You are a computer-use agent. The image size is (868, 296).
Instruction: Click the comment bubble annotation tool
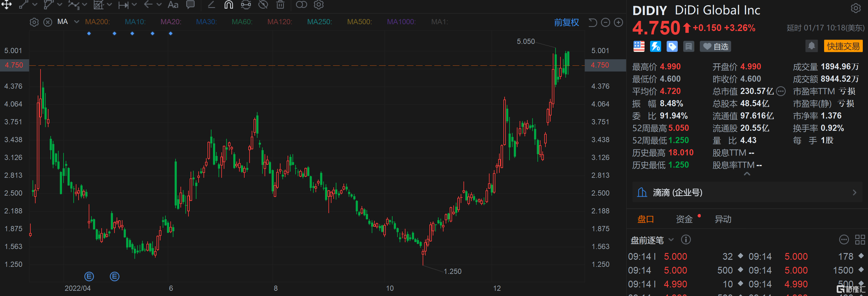coord(190,5)
